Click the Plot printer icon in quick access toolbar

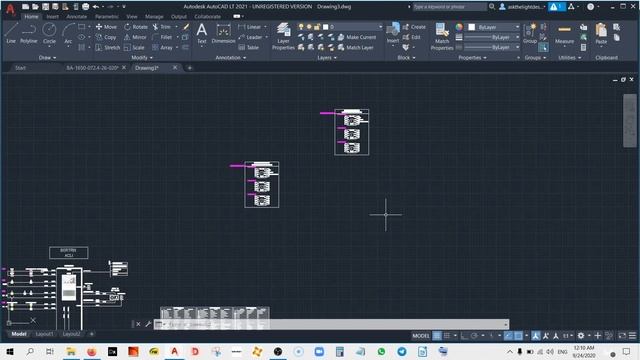85,7
